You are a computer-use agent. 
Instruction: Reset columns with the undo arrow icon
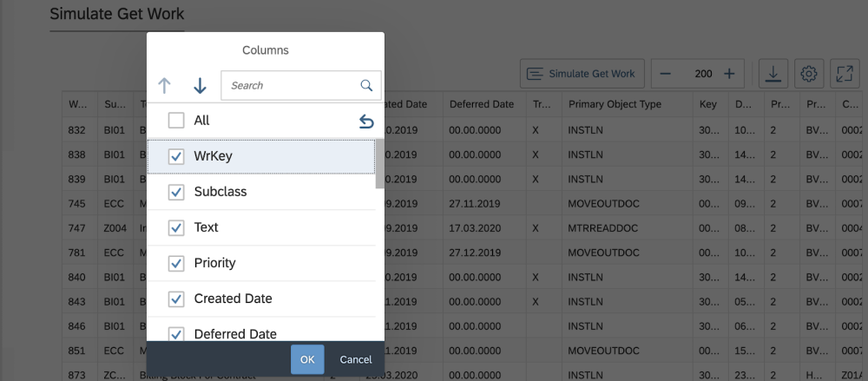pos(366,122)
